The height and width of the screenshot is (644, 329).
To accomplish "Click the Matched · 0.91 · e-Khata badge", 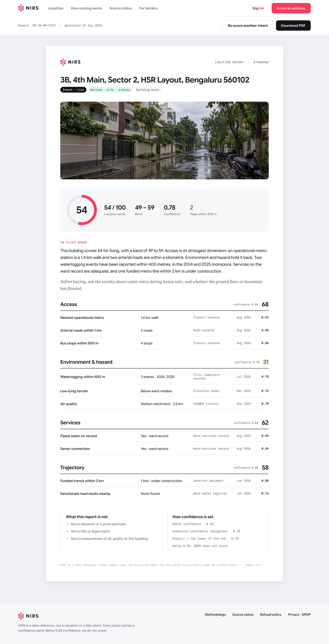I will [x=110, y=90].
